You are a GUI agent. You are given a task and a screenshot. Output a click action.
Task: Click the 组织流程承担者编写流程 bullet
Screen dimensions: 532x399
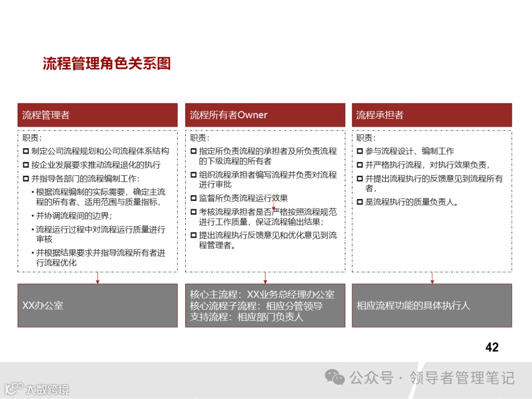(x=264, y=179)
